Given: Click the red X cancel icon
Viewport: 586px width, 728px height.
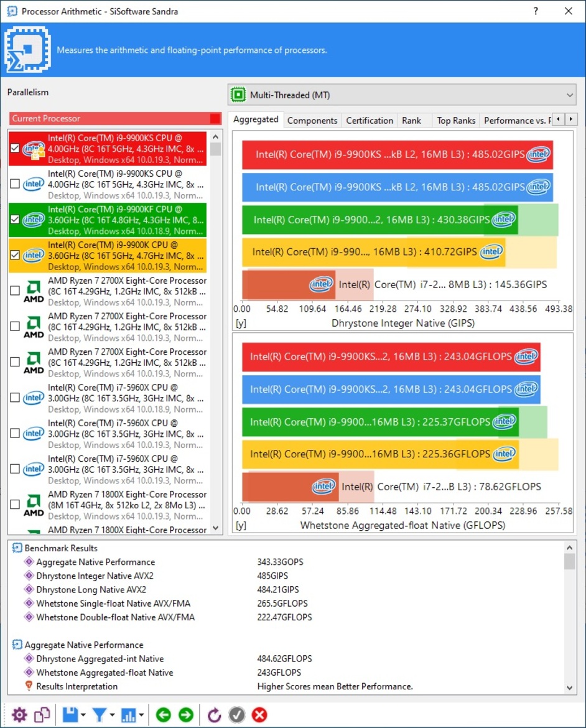Looking at the screenshot, I should click(259, 714).
